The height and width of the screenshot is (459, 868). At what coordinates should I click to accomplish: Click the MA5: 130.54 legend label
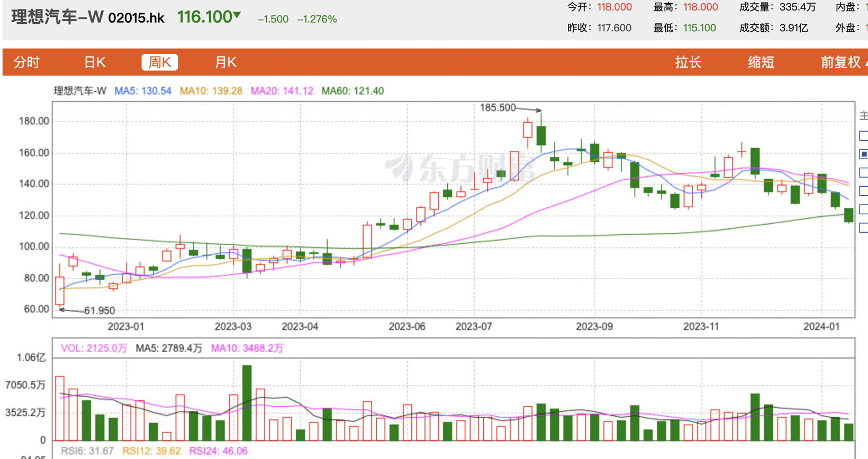point(143,91)
